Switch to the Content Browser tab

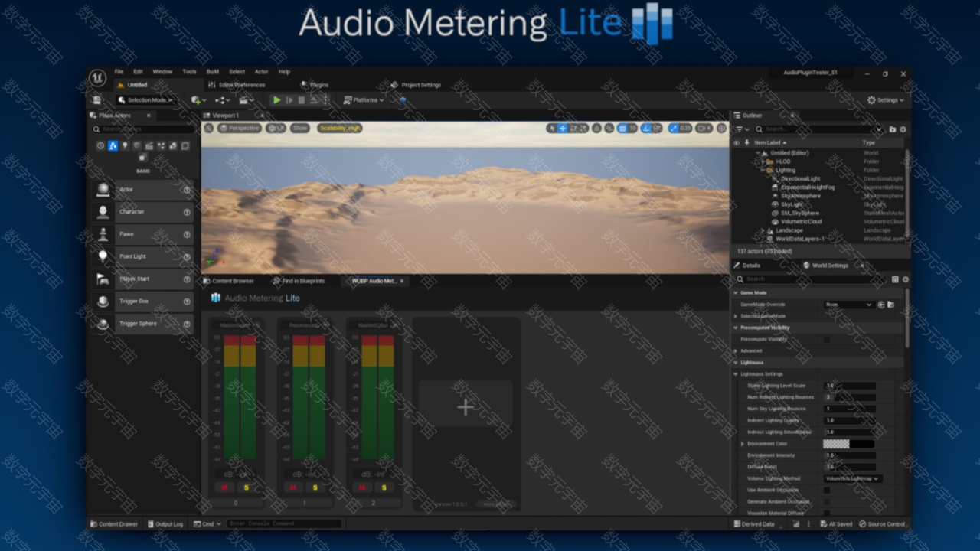coord(229,281)
